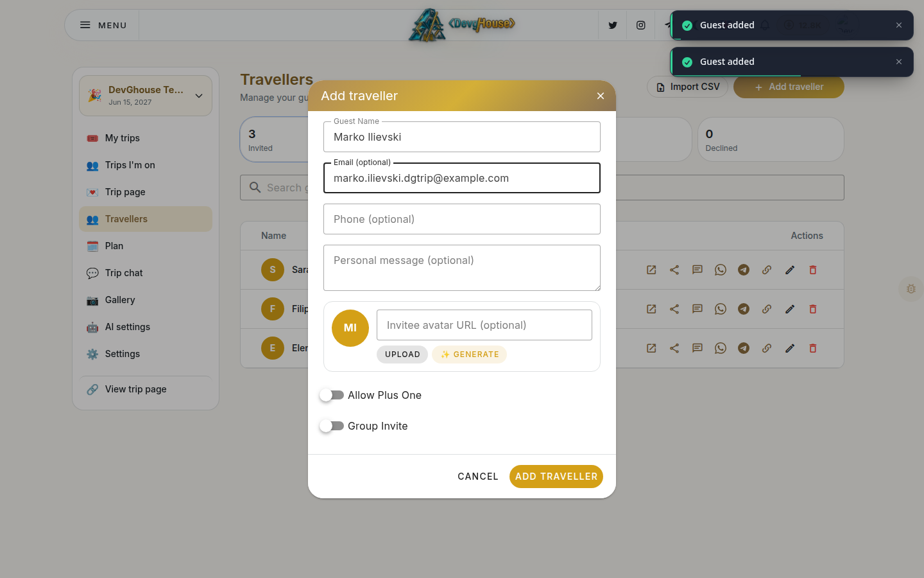The image size is (924, 578).
Task: Delete the traveller in the E row
Action: pos(813,348)
